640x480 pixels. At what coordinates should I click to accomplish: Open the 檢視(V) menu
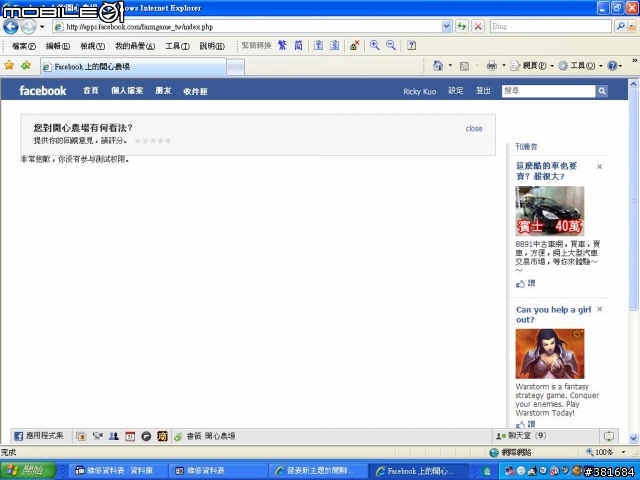point(92,46)
